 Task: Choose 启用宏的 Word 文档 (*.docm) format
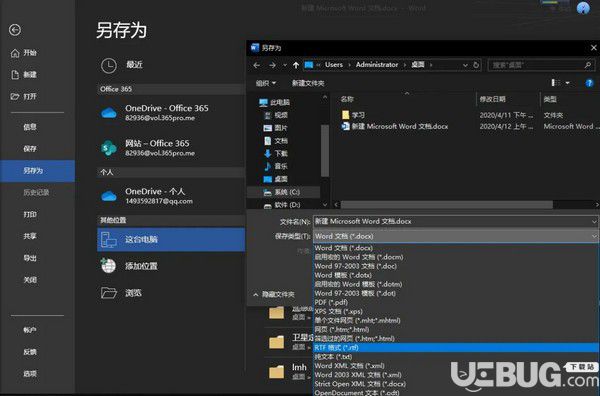359,257
